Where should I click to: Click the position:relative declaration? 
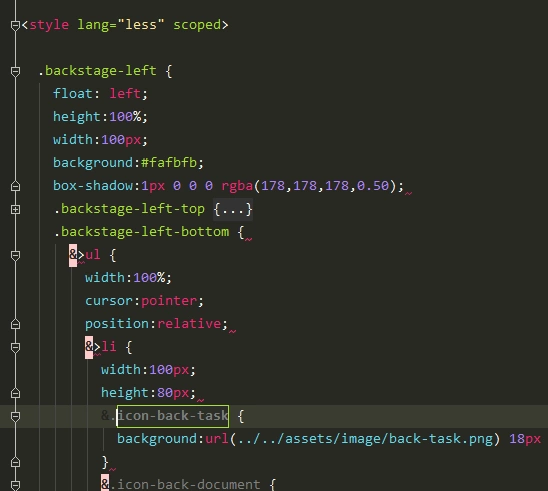156,324
